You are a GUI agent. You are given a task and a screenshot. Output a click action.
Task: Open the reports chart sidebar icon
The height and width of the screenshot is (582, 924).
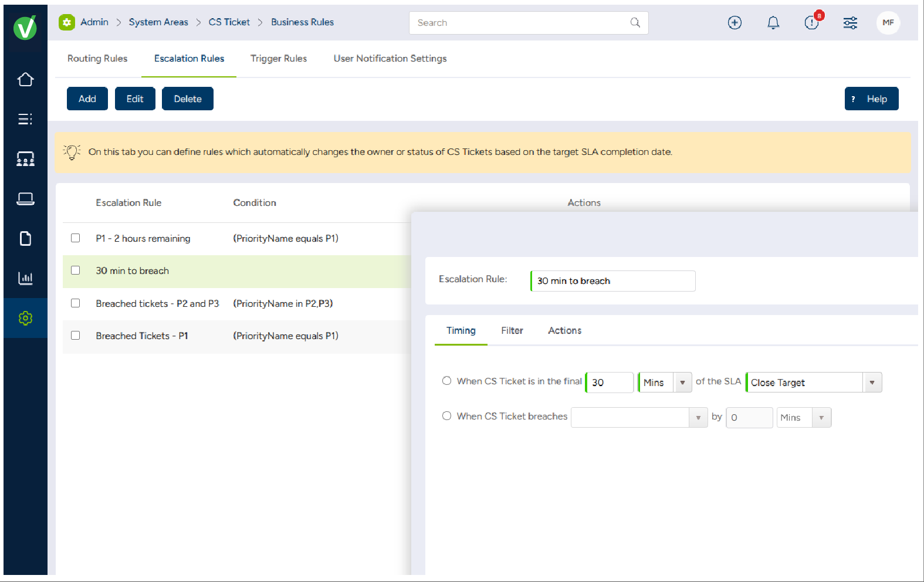coord(25,278)
